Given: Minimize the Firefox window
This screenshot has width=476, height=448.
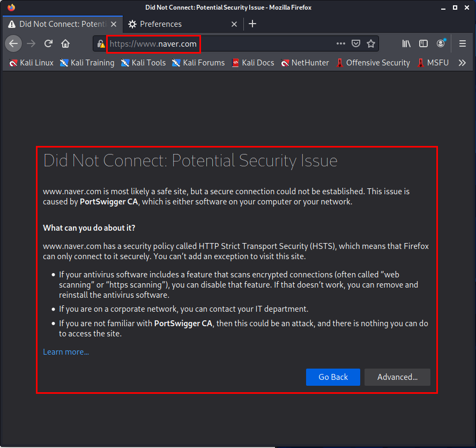Looking at the screenshot, I should [x=443, y=8].
